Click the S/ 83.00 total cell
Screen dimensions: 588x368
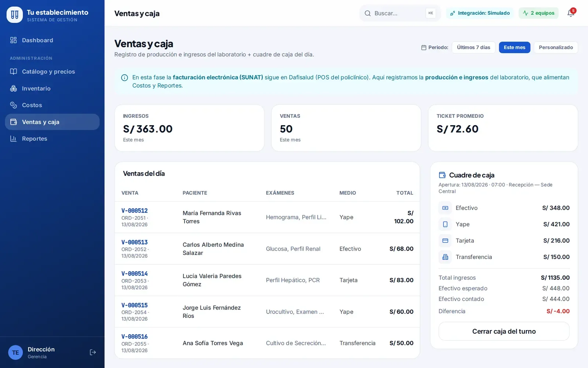(401, 280)
